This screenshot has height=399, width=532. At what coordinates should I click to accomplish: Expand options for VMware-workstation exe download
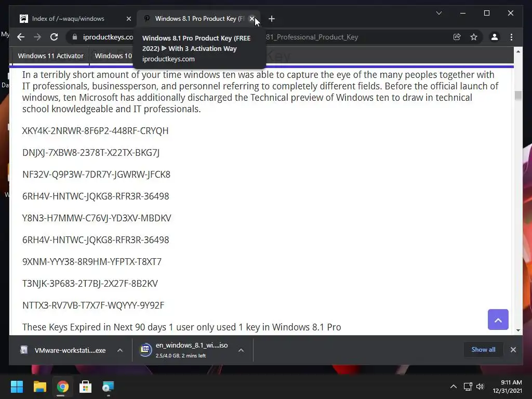coord(120,350)
